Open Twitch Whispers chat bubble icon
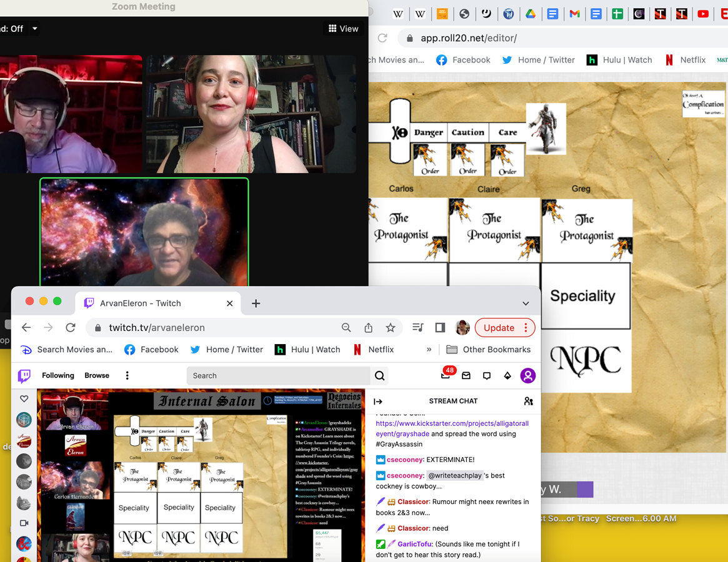Viewport: 728px width, 562px height. point(487,375)
